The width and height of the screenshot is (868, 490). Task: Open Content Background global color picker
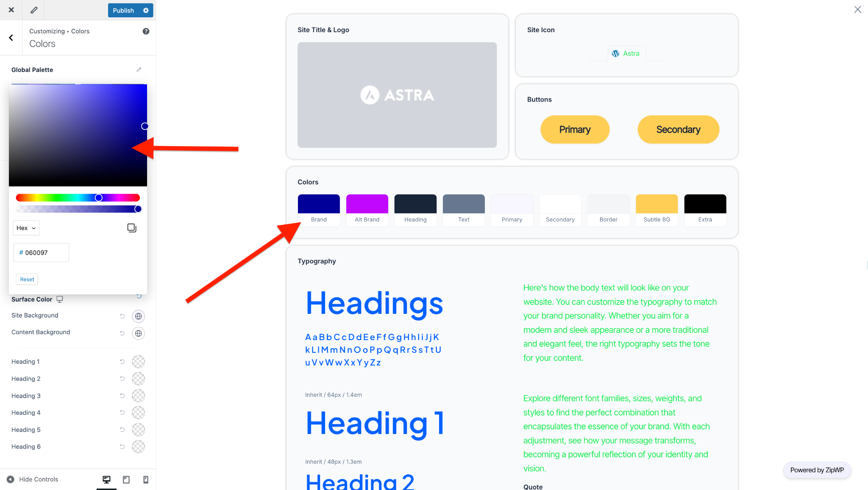click(138, 333)
